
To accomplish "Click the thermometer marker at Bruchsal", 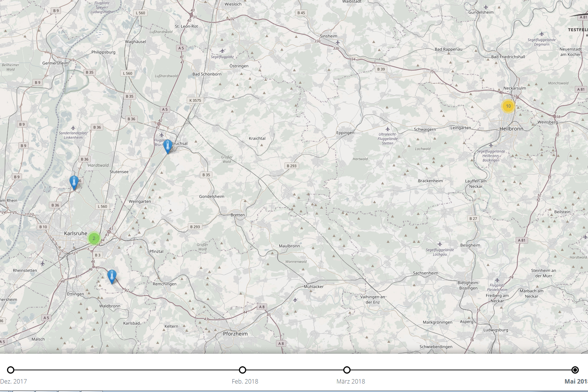I will pyautogui.click(x=168, y=145).
